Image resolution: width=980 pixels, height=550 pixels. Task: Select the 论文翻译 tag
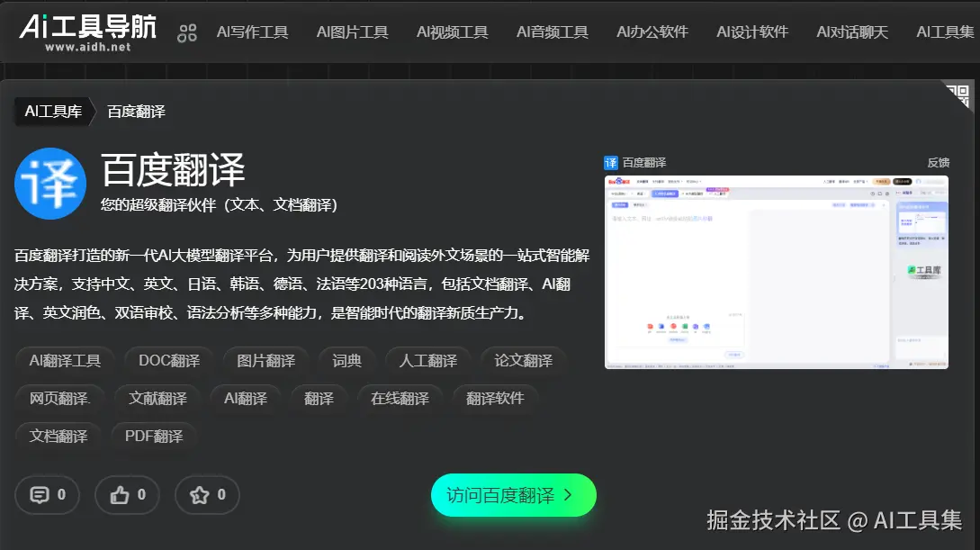tap(524, 361)
